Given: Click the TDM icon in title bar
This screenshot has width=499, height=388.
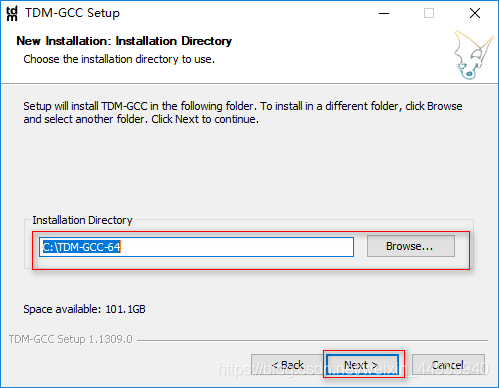Looking at the screenshot, I should [x=12, y=14].
